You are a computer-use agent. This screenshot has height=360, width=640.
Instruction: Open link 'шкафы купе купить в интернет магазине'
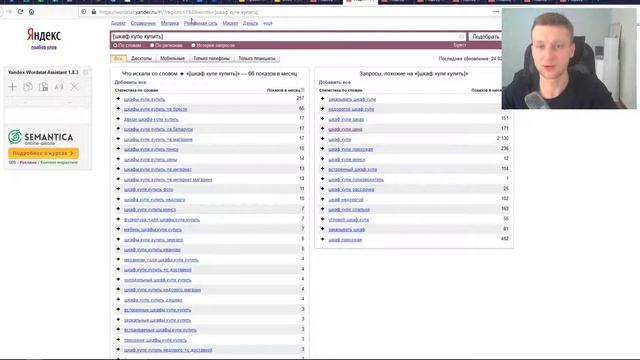168,179
